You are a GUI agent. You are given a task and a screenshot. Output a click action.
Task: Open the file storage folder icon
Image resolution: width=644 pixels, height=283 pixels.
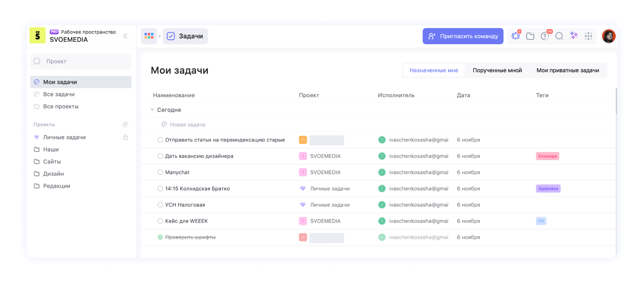point(530,36)
